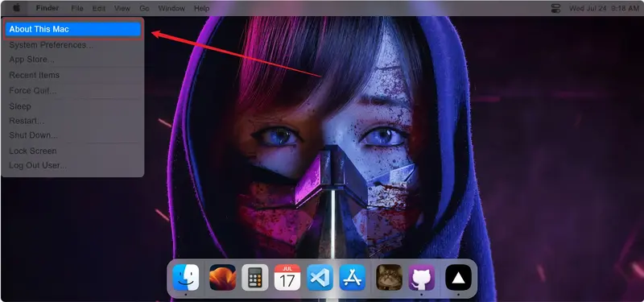Open the Go menu
This screenshot has width=644, height=302.
click(x=144, y=8)
